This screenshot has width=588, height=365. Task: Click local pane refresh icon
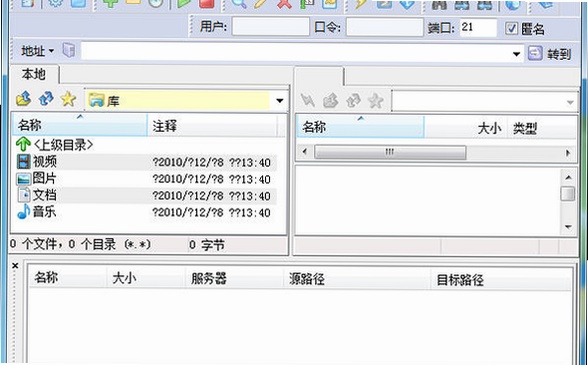click(x=46, y=99)
